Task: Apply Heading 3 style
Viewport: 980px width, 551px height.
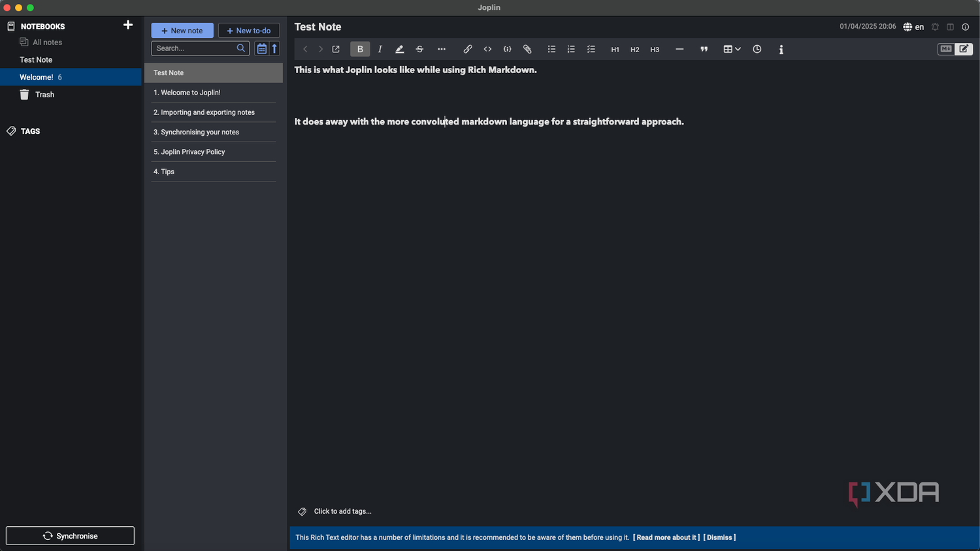Action: pyautogui.click(x=655, y=50)
